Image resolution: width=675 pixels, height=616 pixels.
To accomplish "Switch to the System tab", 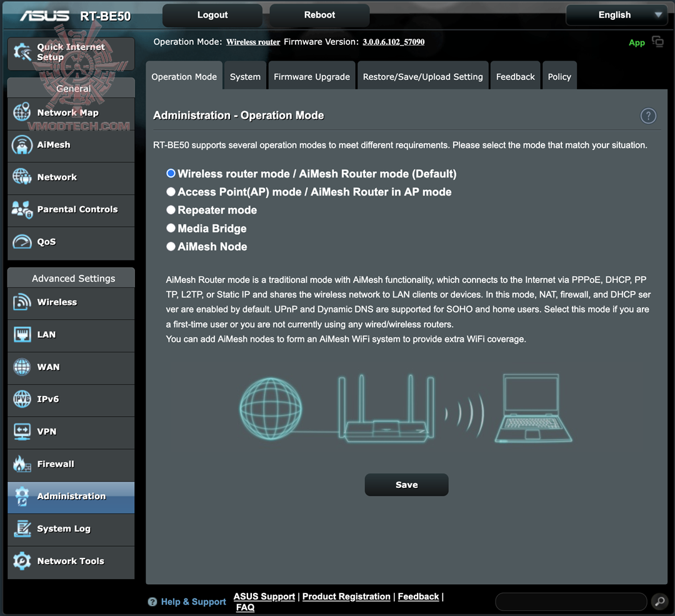I will [245, 76].
